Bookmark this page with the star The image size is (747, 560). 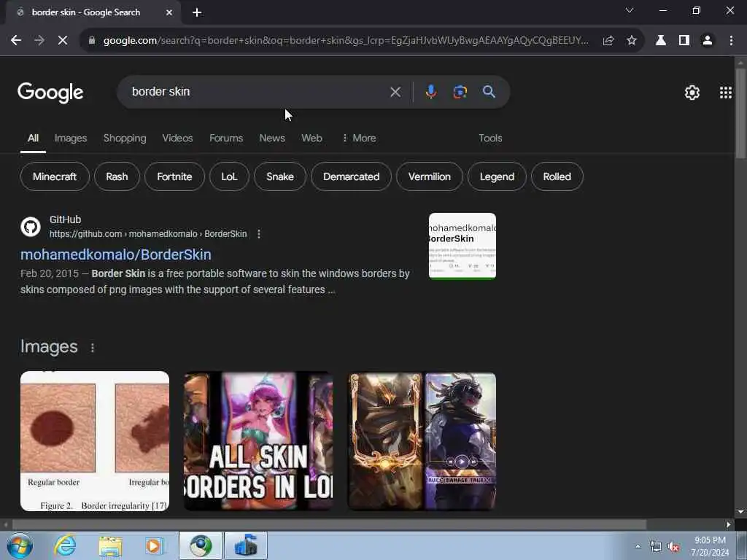pyautogui.click(x=631, y=41)
